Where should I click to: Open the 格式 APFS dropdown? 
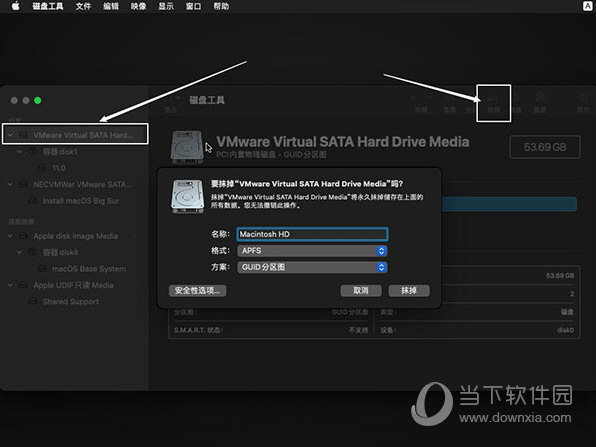[312, 250]
